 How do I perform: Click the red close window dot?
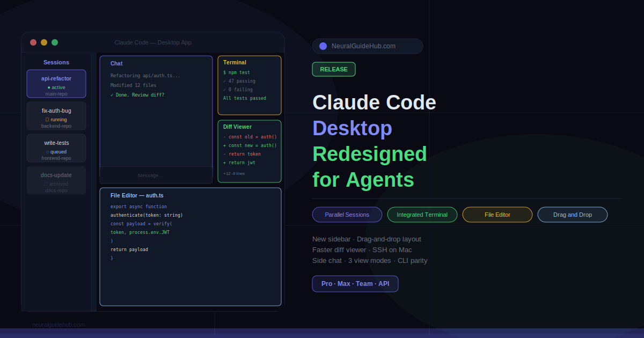pyautogui.click(x=33, y=42)
